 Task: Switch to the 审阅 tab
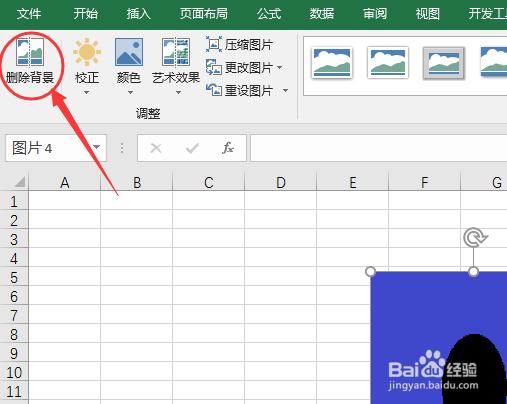pos(375,14)
